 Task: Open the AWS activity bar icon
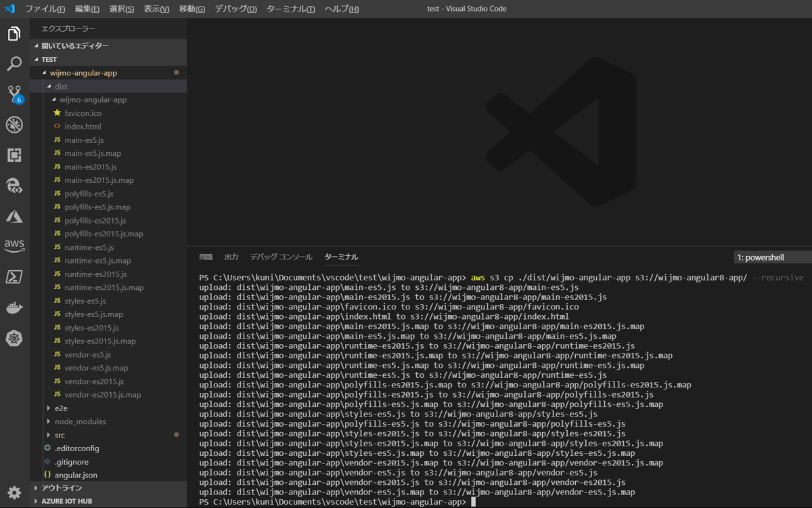[14, 246]
